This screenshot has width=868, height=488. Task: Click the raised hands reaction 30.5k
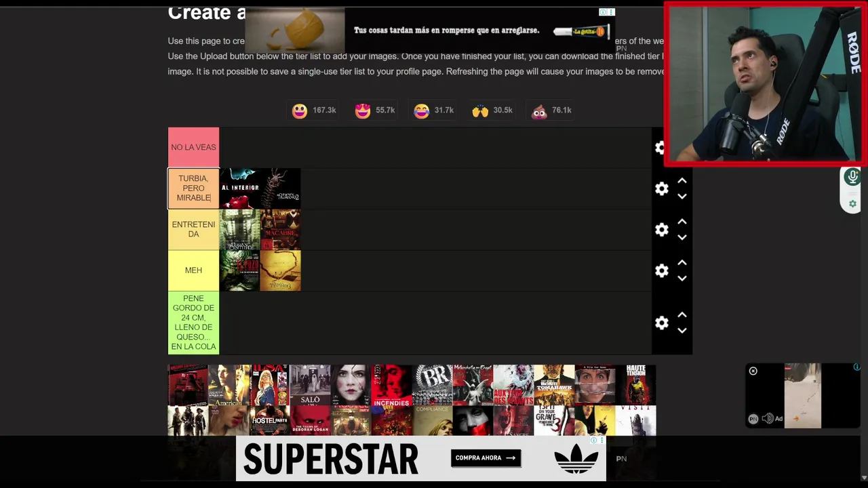(x=492, y=110)
